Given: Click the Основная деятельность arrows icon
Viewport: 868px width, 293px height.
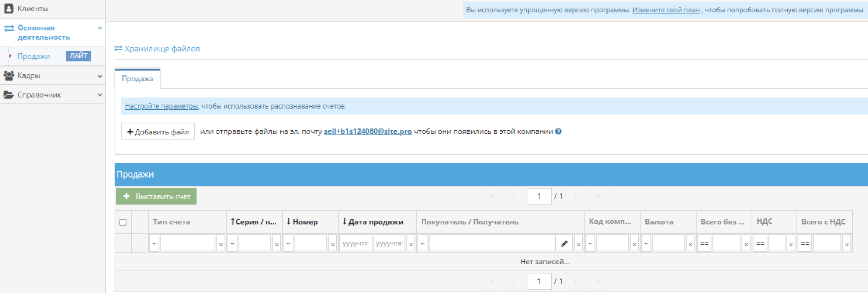Looking at the screenshot, I should pos(9,28).
